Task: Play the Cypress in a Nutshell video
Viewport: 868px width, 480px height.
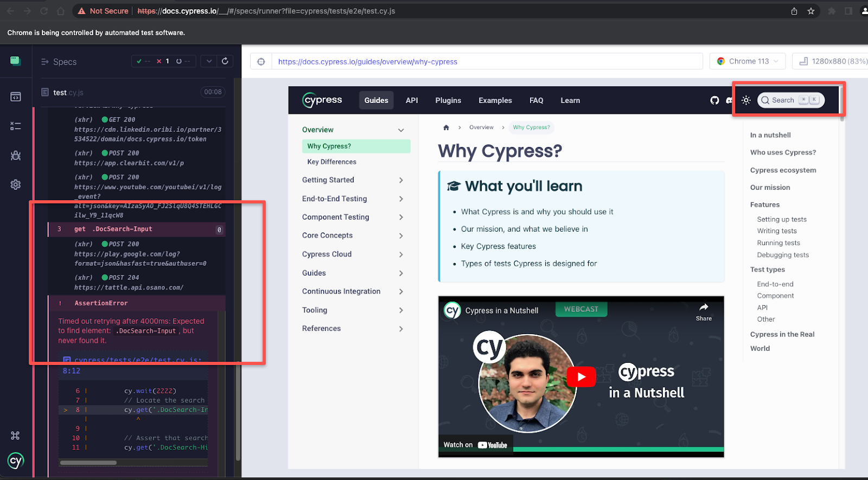Action: click(x=581, y=376)
